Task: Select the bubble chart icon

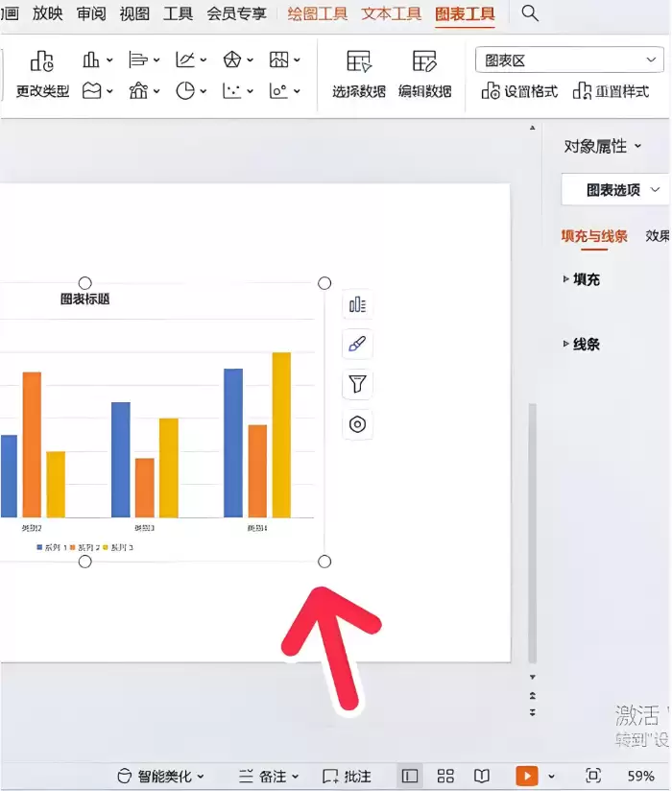Action: pos(278,91)
